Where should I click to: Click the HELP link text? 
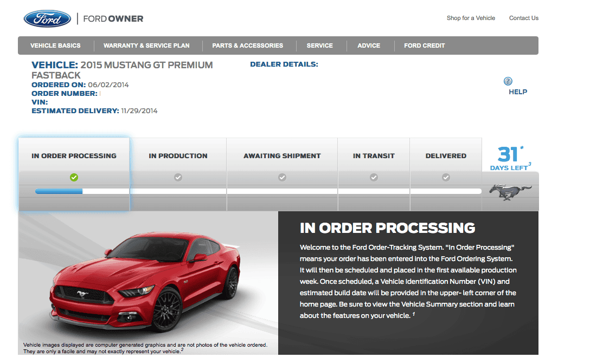click(x=518, y=92)
